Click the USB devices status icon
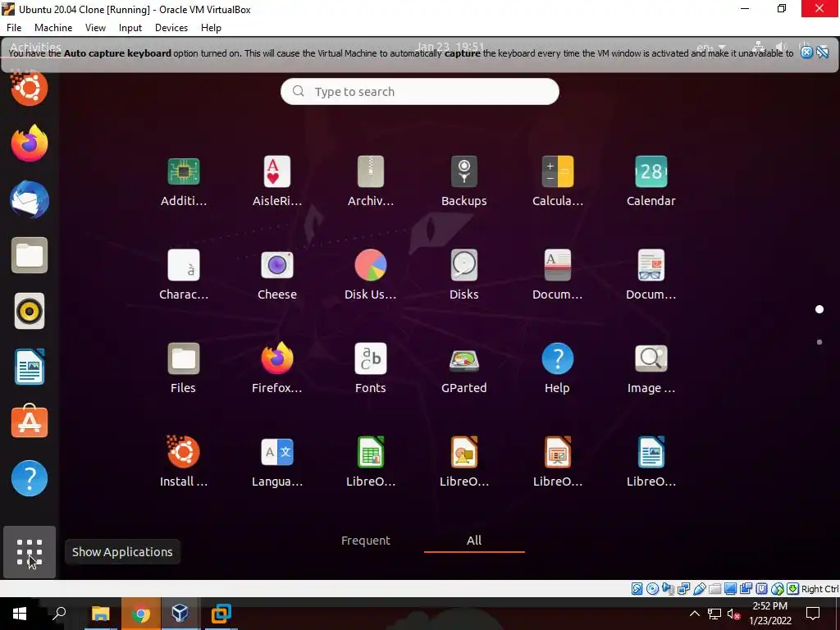 click(699, 589)
